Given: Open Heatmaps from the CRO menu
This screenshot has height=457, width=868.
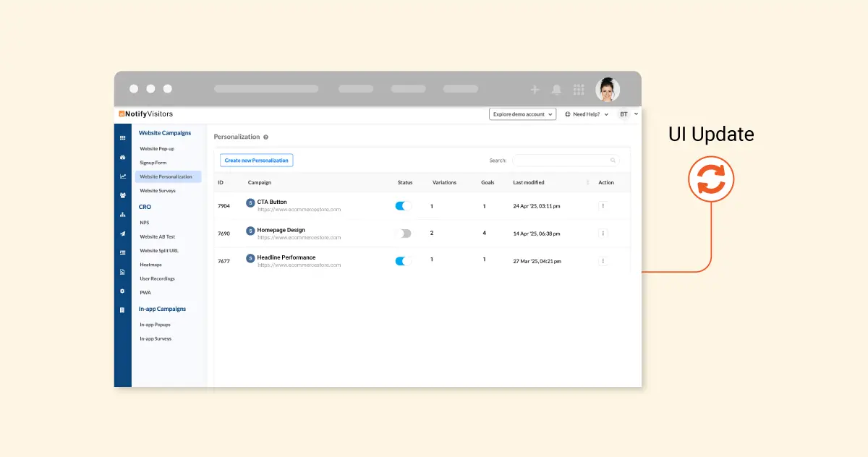Looking at the screenshot, I should 151,265.
